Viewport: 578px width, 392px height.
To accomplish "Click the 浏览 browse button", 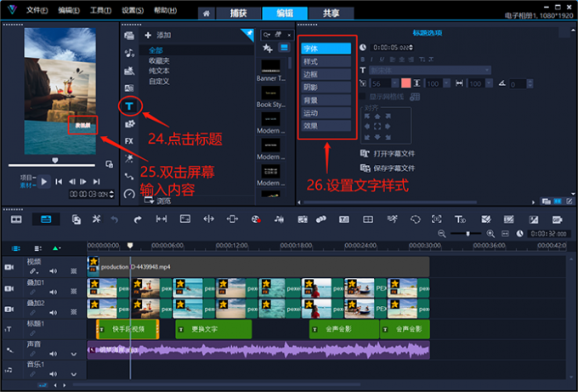I will (158, 201).
